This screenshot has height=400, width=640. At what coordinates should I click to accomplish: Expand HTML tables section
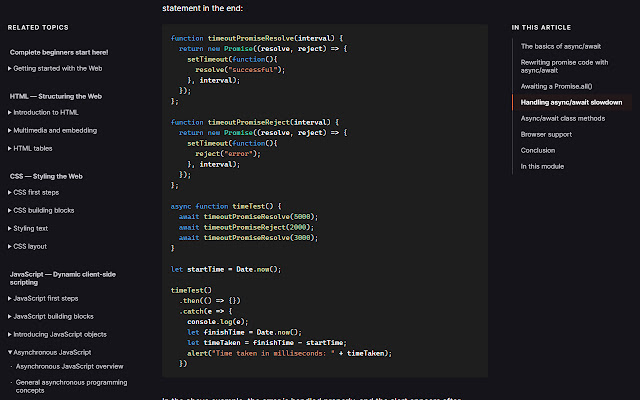click(x=30, y=149)
